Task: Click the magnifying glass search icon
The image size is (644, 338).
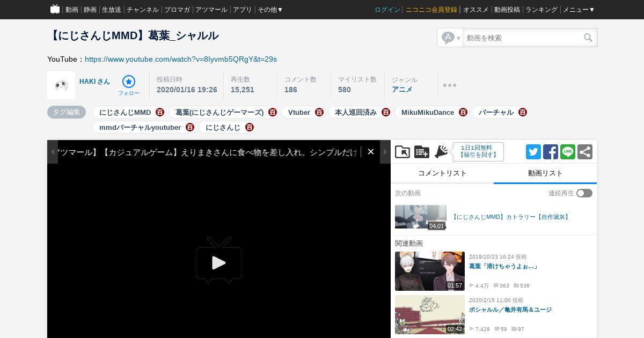Action: pos(588,38)
